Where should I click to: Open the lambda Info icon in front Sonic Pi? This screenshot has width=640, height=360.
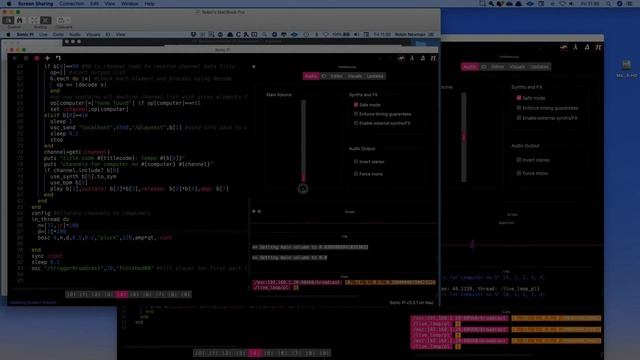pos(412,59)
